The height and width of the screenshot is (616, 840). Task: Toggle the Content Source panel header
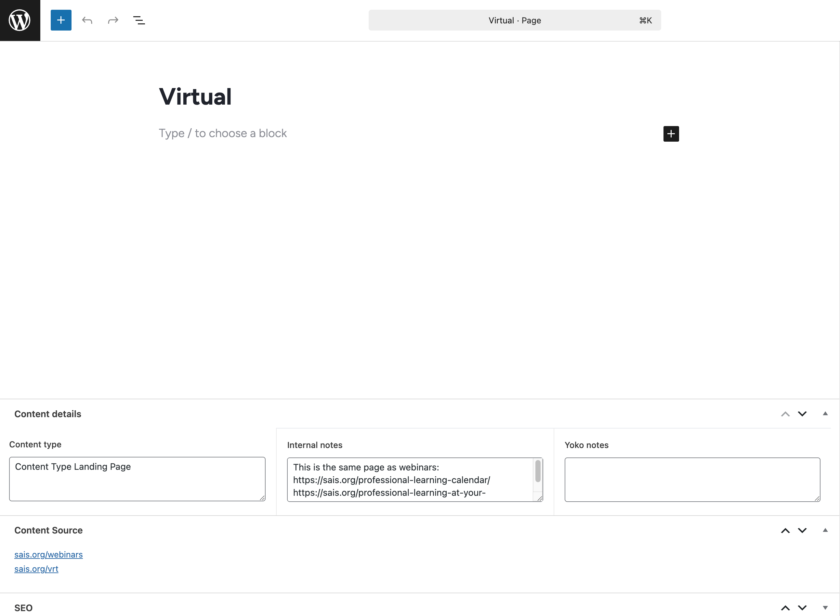(48, 530)
